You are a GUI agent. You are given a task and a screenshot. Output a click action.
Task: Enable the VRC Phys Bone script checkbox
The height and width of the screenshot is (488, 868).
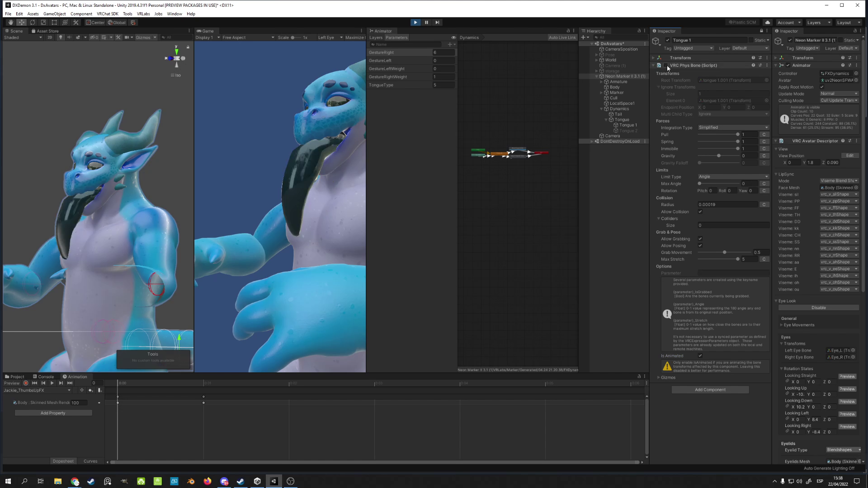(665, 66)
